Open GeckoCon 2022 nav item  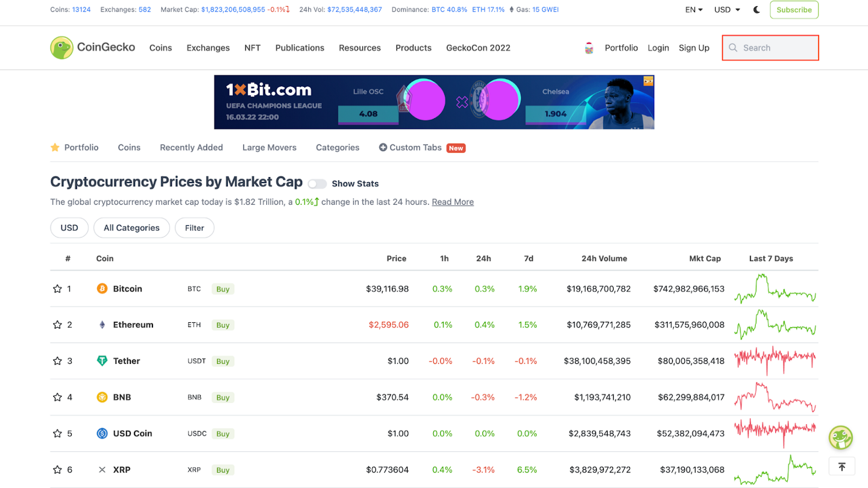(478, 48)
